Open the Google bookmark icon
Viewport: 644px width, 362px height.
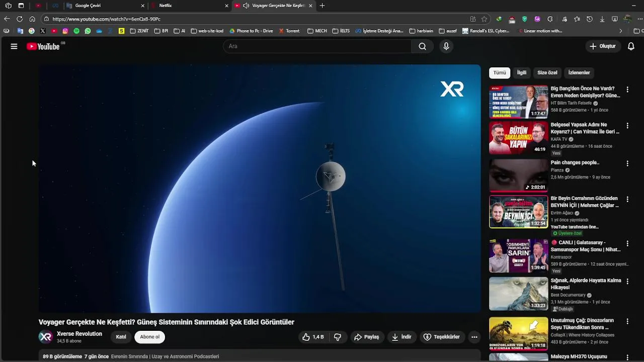[x=31, y=31]
